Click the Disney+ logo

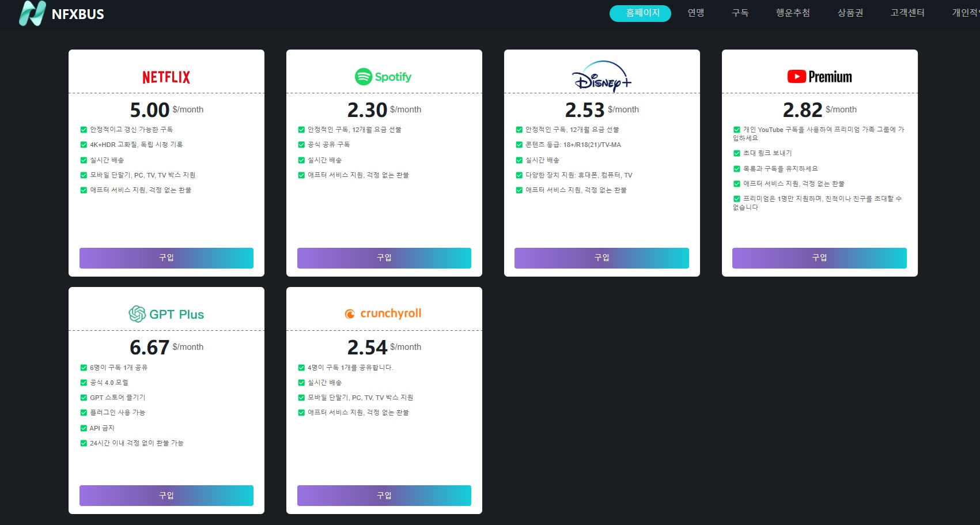601,76
